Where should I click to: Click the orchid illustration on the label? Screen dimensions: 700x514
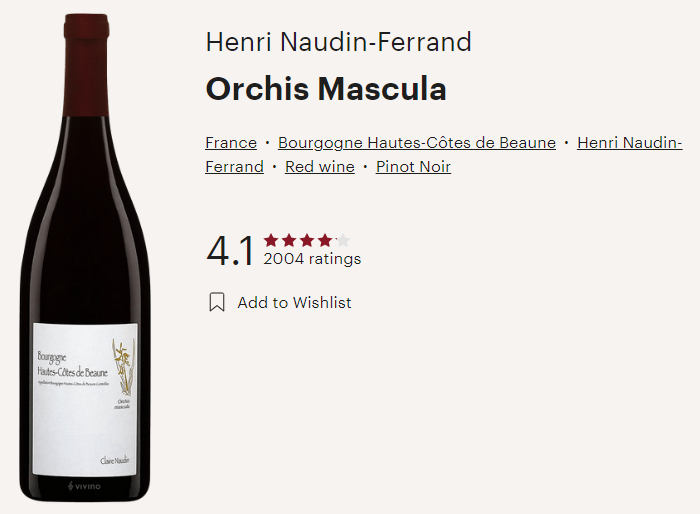point(123,367)
